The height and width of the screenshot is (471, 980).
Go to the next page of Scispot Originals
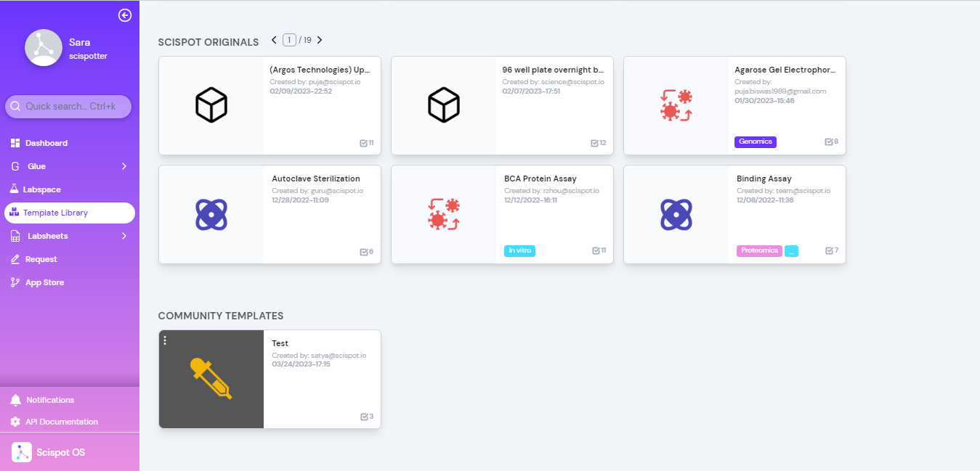pos(318,40)
